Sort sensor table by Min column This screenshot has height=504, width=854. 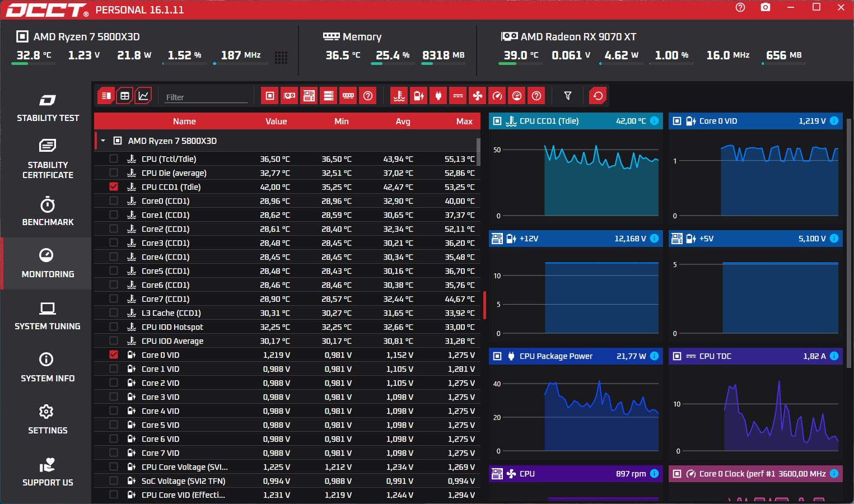[x=342, y=122]
